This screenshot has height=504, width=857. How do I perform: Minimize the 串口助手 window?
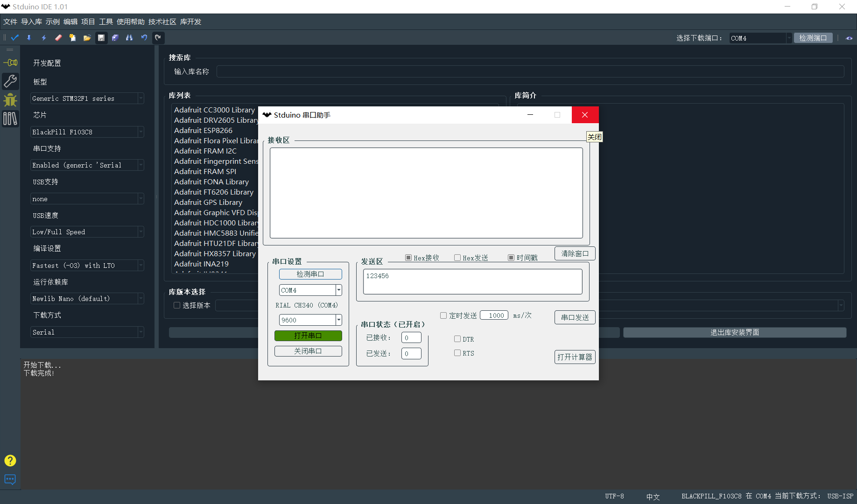point(530,115)
